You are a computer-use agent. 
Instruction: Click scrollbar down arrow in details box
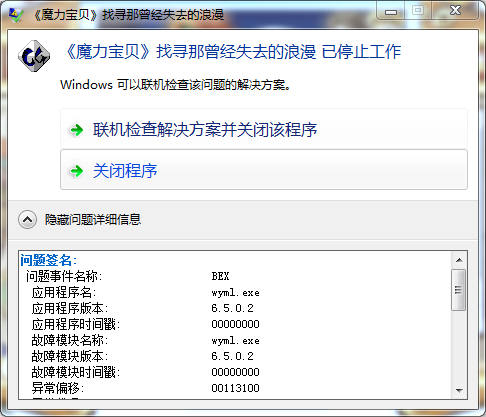[x=459, y=390]
